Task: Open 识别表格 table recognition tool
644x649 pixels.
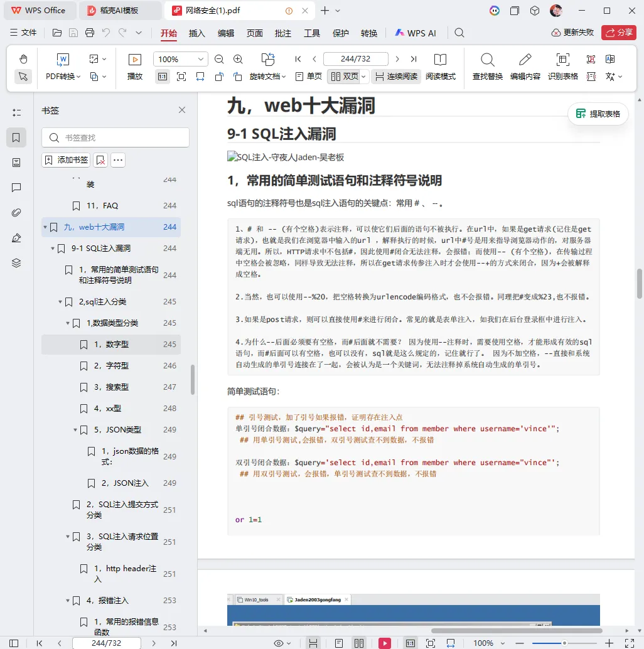Action: tap(562, 67)
